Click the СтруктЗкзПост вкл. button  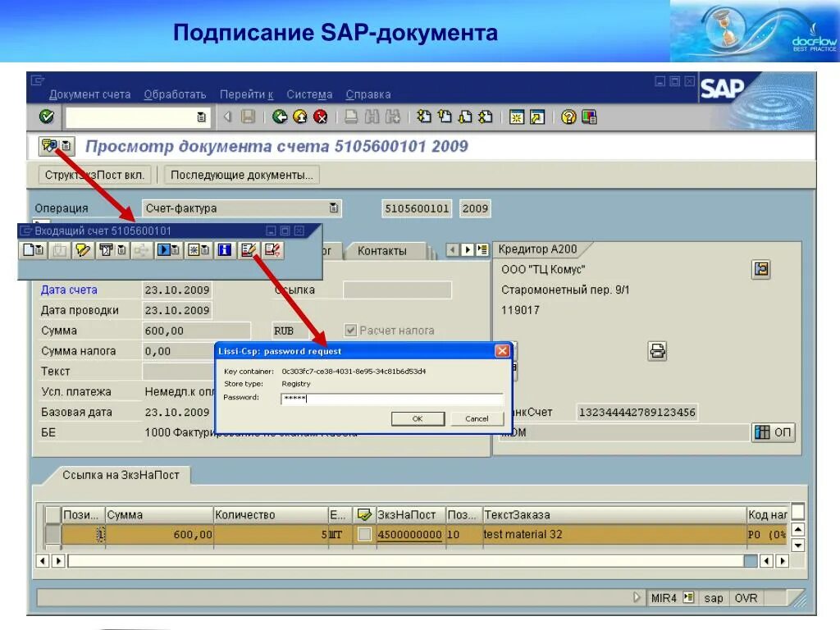(95, 175)
